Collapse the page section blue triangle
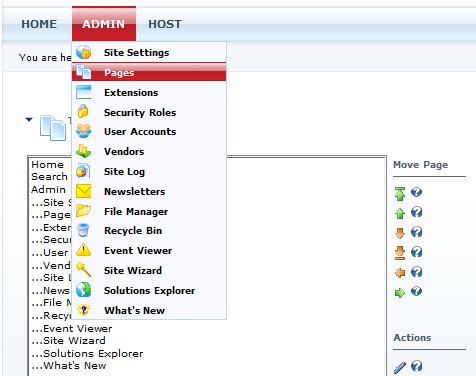The height and width of the screenshot is (376, 476). (x=29, y=119)
